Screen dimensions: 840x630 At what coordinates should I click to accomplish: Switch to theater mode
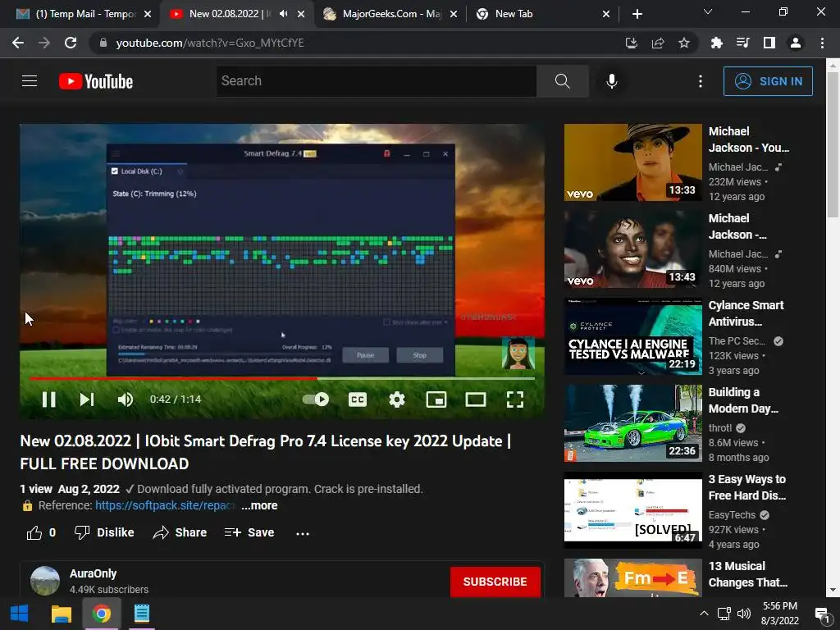(476, 399)
